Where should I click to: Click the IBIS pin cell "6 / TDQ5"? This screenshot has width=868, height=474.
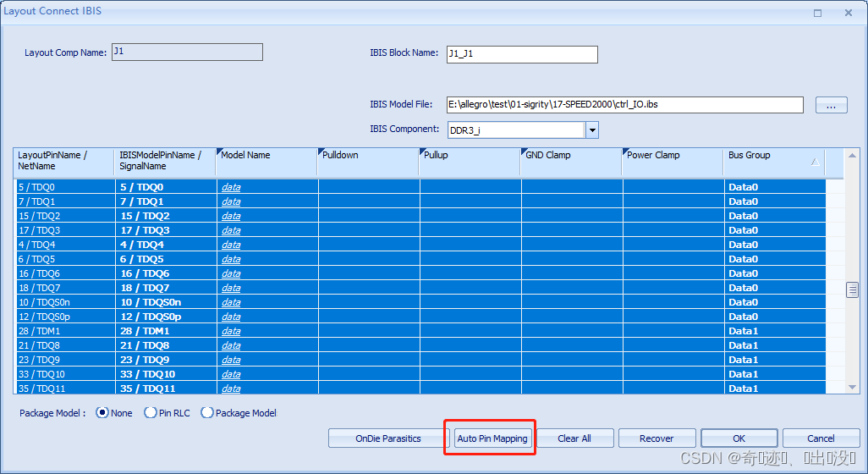166,259
